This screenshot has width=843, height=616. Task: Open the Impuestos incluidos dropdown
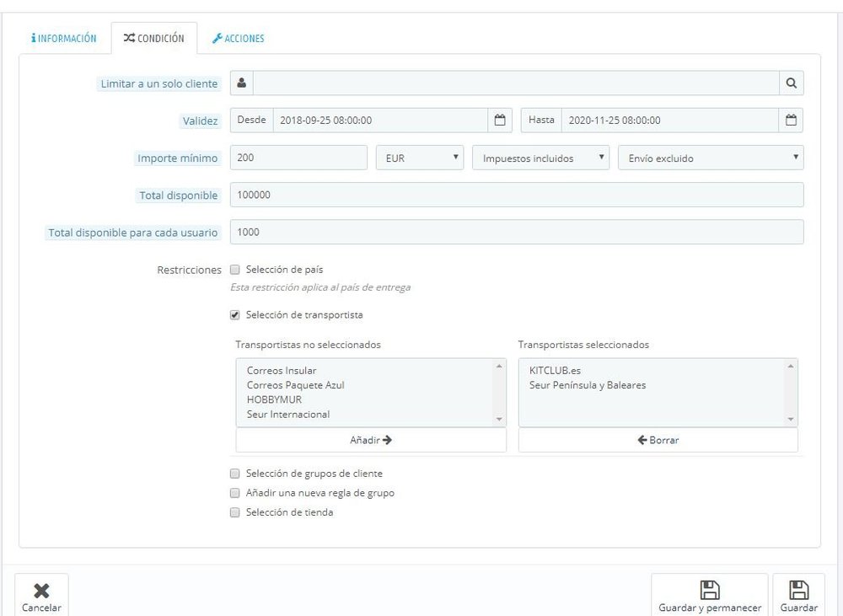tap(541, 158)
